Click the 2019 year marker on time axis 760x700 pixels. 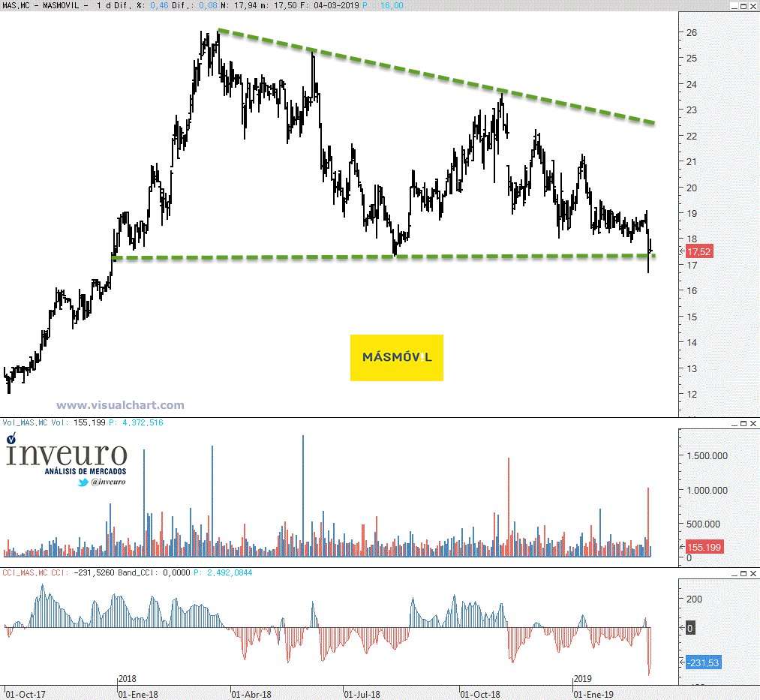583,679
